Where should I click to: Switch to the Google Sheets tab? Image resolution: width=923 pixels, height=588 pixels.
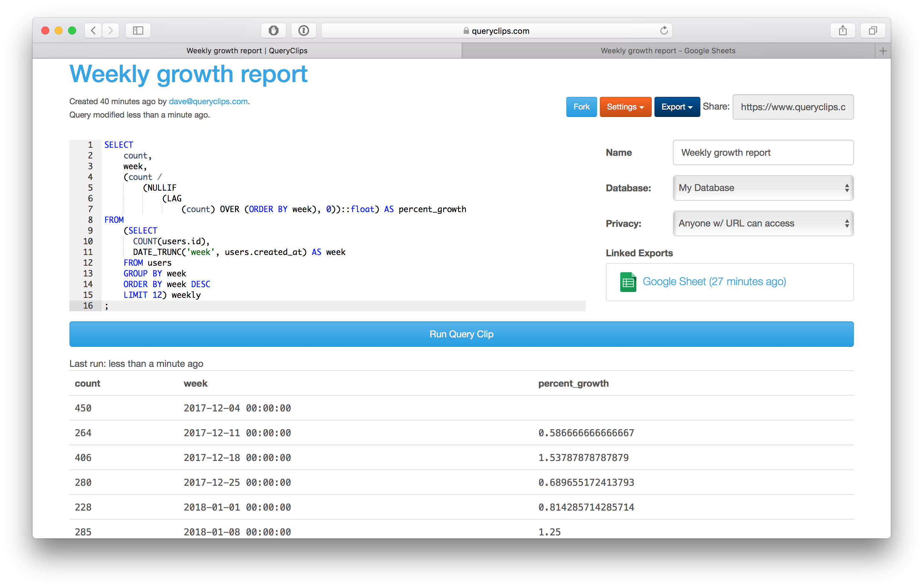pyautogui.click(x=668, y=51)
